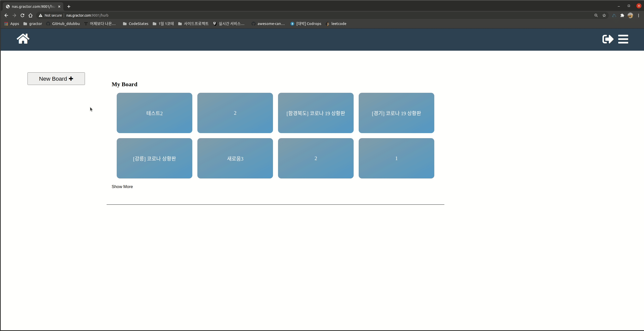The image size is (644, 331).
Task: Open the browser profile avatar icon
Action: tap(630, 15)
